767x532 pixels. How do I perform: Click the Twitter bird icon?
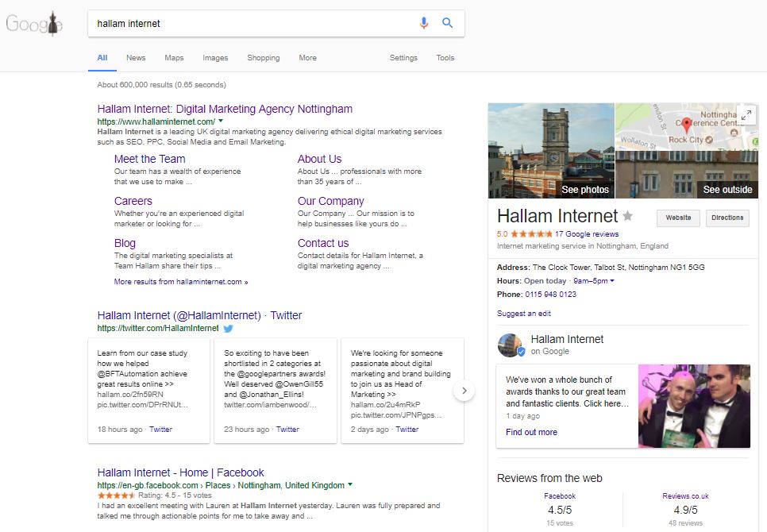pyautogui.click(x=229, y=328)
